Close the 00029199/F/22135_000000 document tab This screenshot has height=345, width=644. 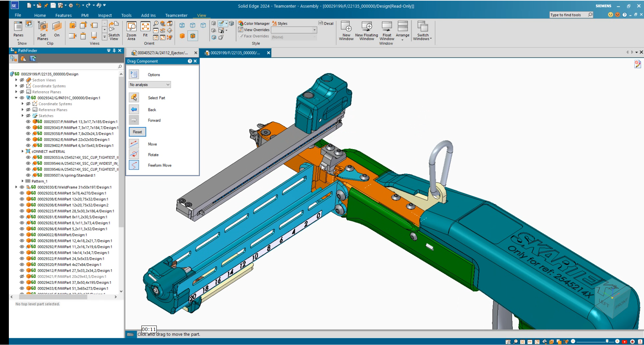click(x=269, y=53)
